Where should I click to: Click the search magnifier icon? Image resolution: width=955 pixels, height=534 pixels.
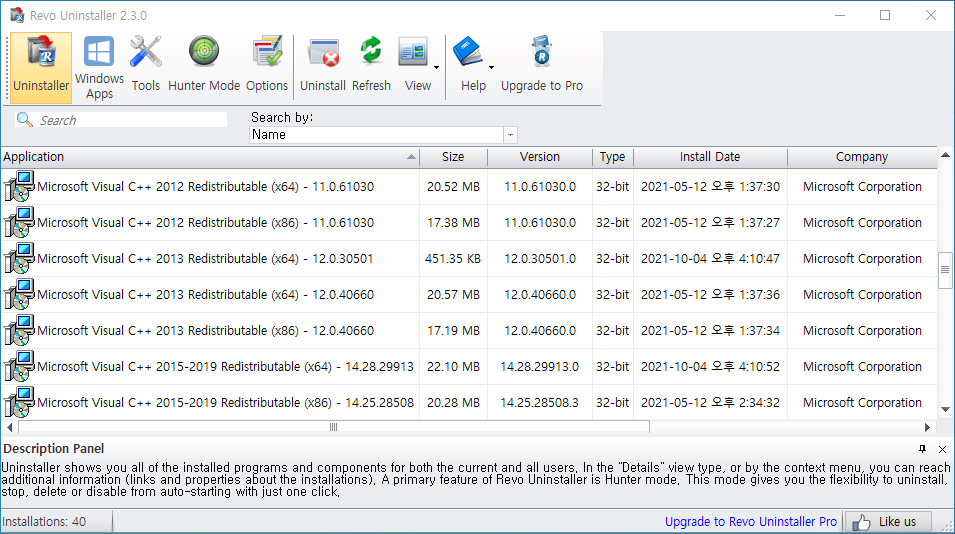tap(24, 119)
